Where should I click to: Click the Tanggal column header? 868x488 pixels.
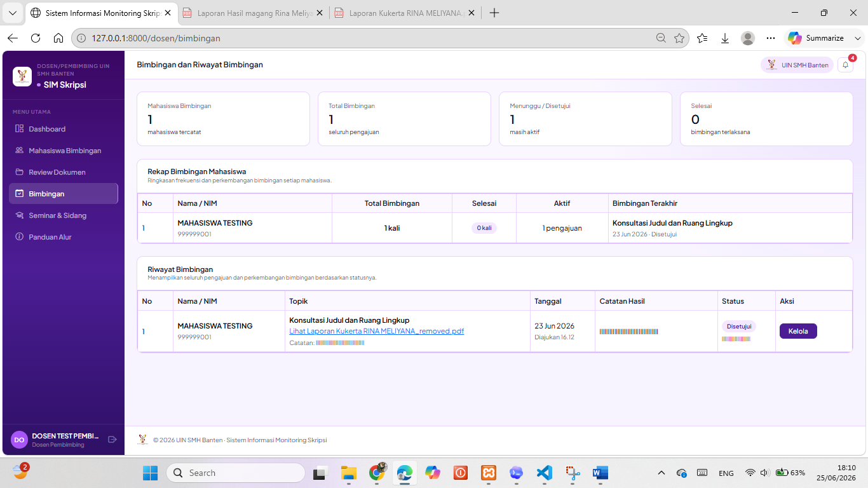pos(548,301)
